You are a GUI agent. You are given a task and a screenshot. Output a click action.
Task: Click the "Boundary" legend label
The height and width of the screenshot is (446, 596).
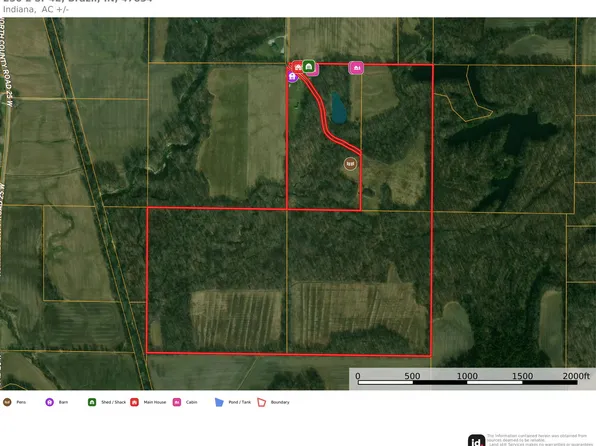coord(280,402)
